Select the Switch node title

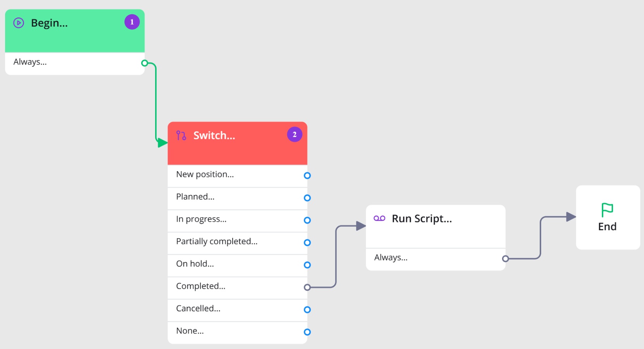pos(214,135)
